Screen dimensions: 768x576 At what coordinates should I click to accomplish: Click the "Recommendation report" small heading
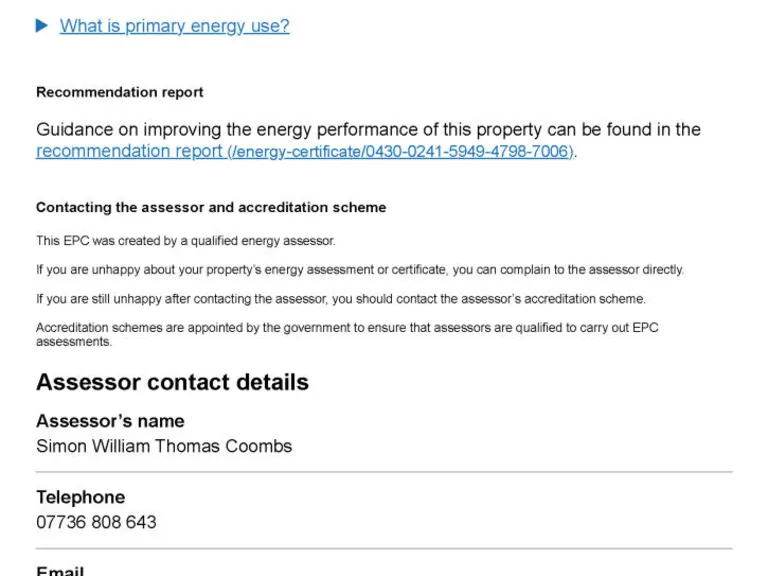pos(120,92)
